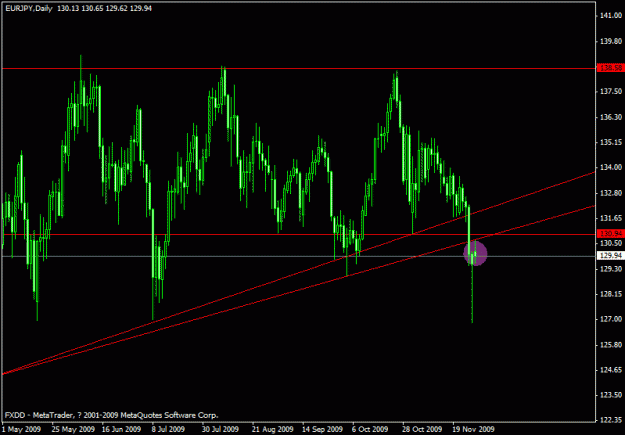Click the red 138.58 price label

point(610,68)
